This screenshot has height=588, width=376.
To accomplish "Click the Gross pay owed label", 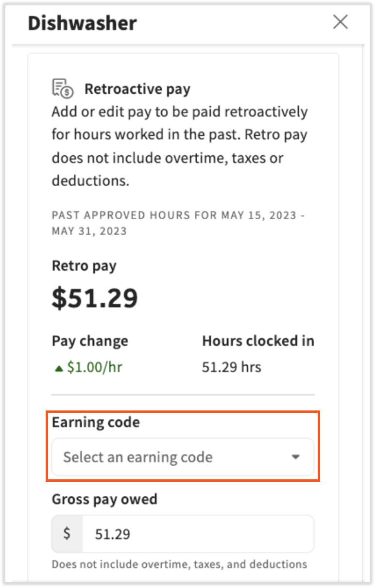I will point(104,499).
